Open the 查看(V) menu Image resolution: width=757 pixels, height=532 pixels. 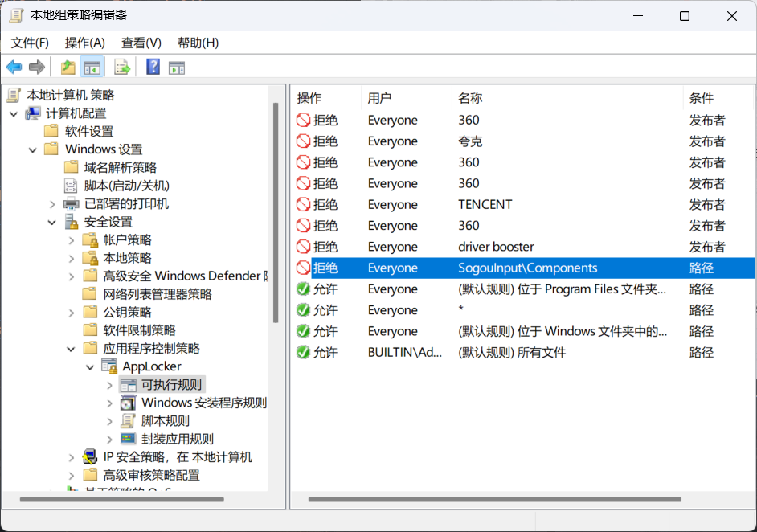coord(141,43)
